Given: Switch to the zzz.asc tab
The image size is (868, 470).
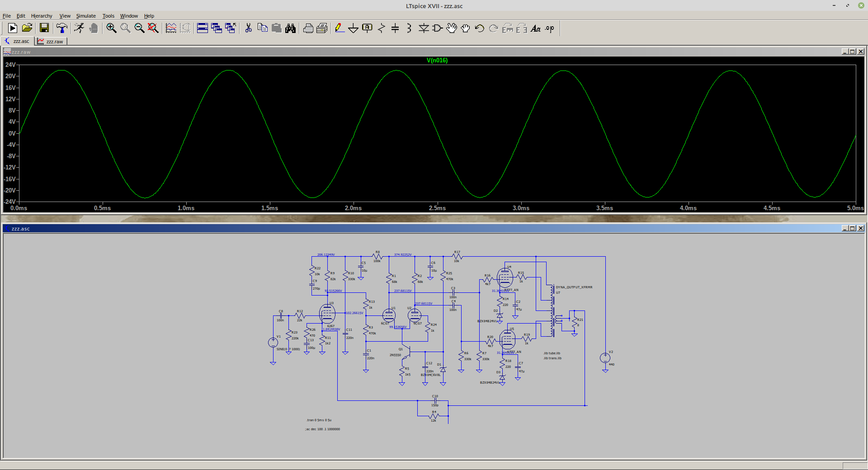Looking at the screenshot, I should (x=18, y=41).
